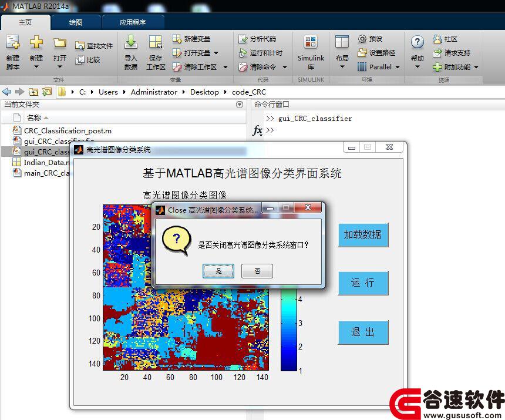The image size is (505, 420).
Task: Click Clear Commands button
Action: [x=257, y=67]
